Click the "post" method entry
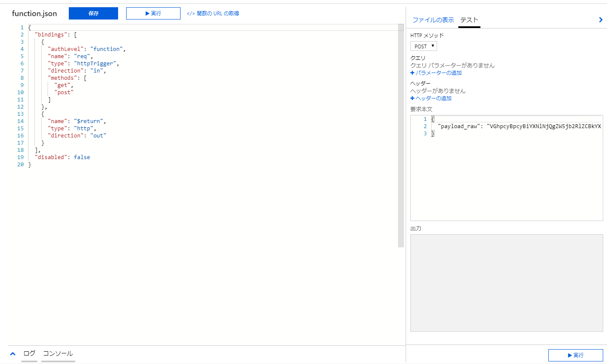607x364 pixels. pyautogui.click(x=64, y=92)
